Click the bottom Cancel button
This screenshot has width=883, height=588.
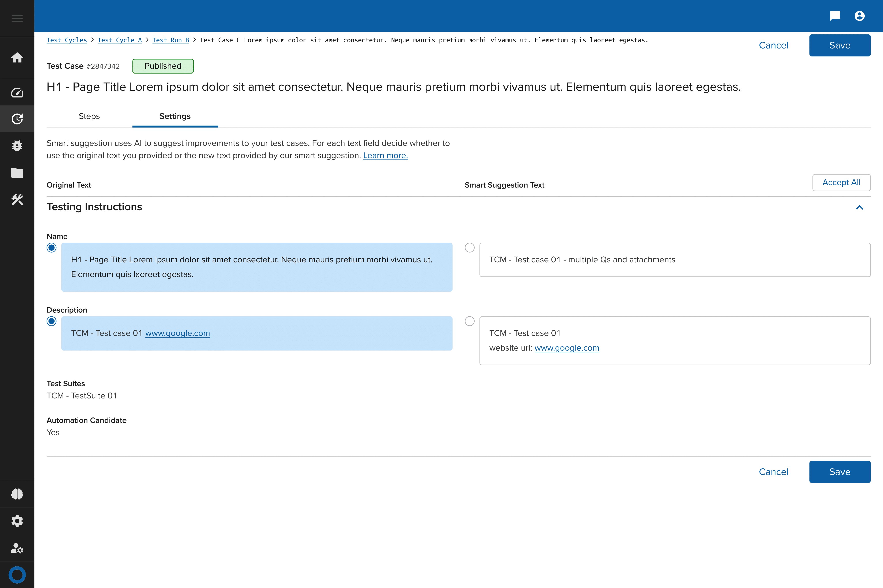774,472
